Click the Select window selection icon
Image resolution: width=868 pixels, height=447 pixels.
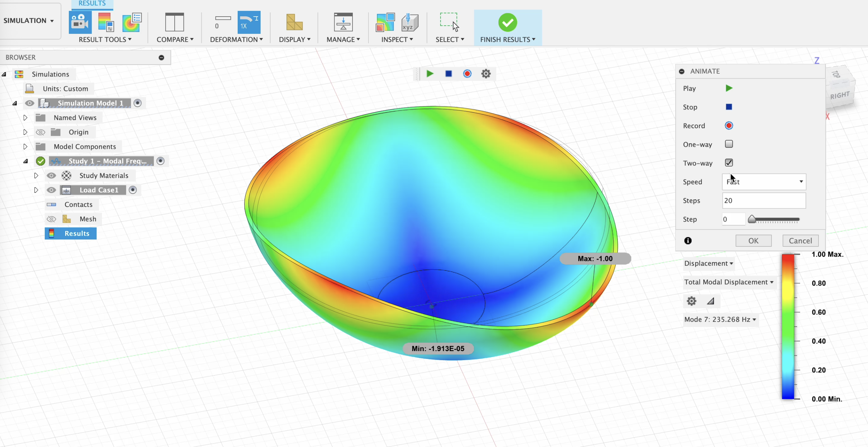(449, 23)
